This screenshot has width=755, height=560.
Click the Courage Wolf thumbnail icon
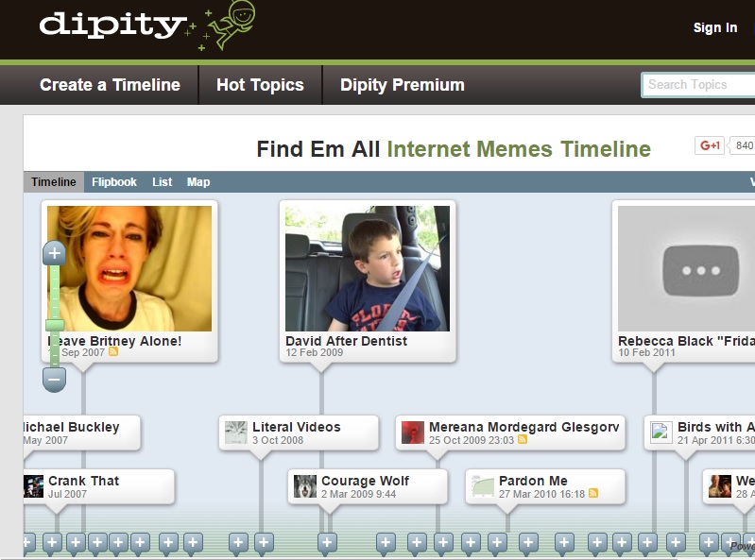click(305, 486)
